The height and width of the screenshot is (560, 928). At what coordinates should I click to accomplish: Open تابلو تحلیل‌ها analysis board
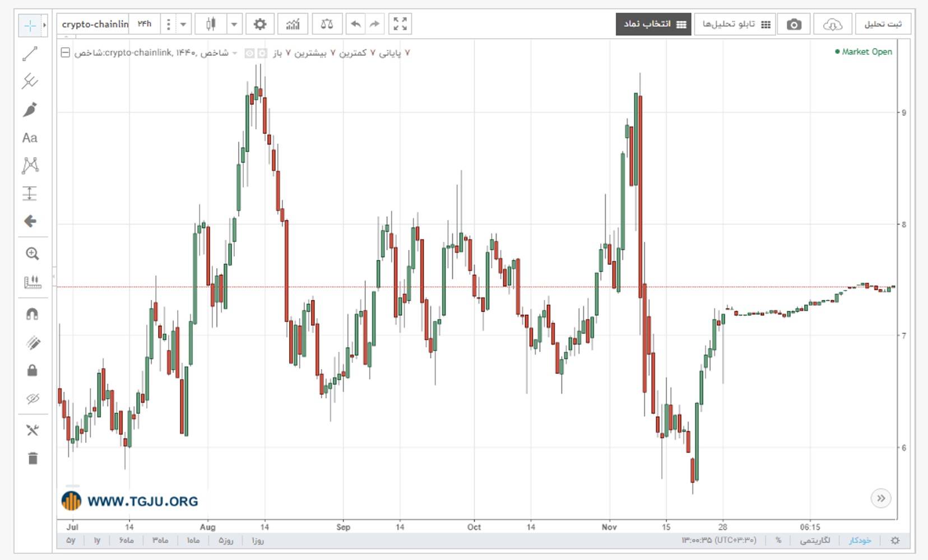pos(735,24)
